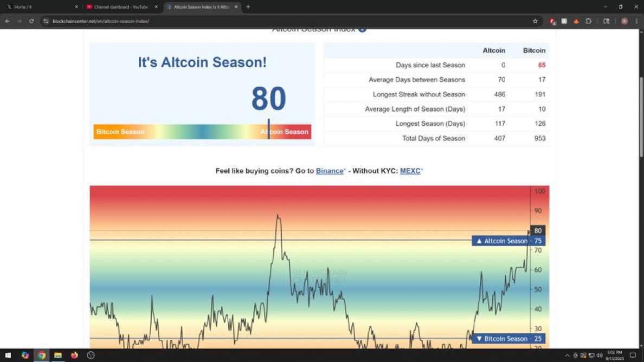Click the Bitcoin column header
644x362 pixels.
coord(534,50)
